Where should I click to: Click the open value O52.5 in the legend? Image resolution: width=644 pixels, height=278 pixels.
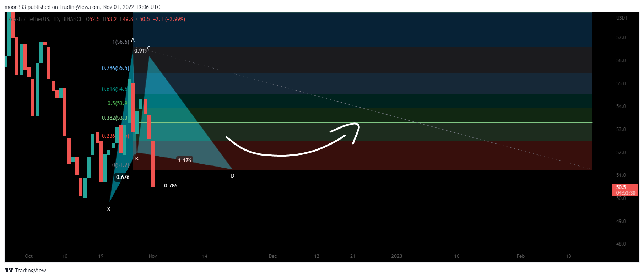pyautogui.click(x=93, y=19)
